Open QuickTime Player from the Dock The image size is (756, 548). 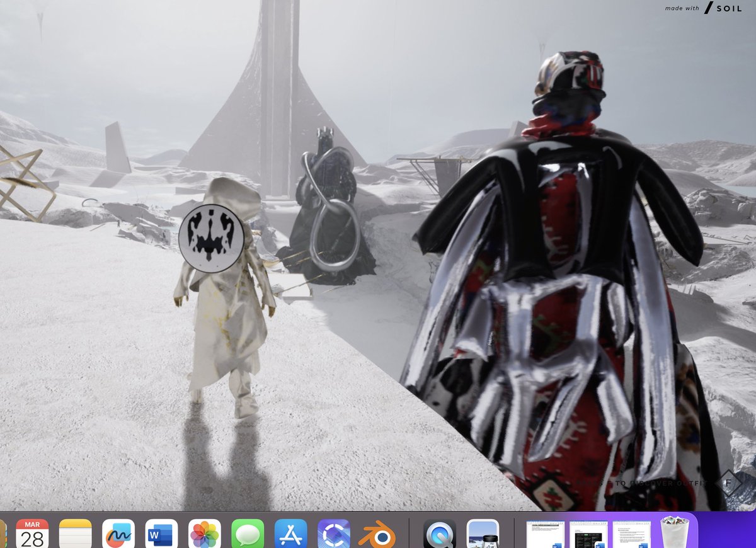tap(440, 534)
